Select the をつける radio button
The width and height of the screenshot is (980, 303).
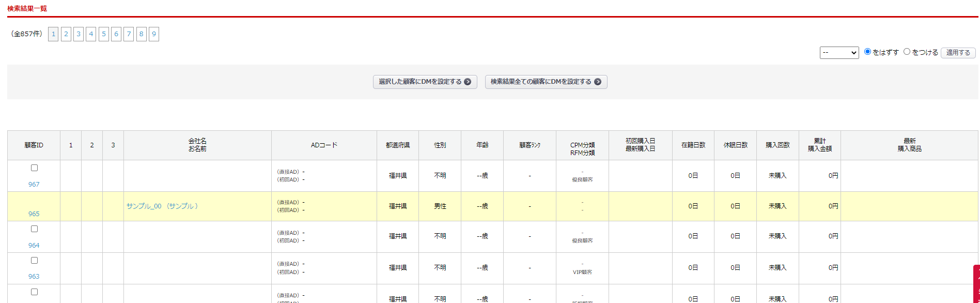pyautogui.click(x=907, y=52)
